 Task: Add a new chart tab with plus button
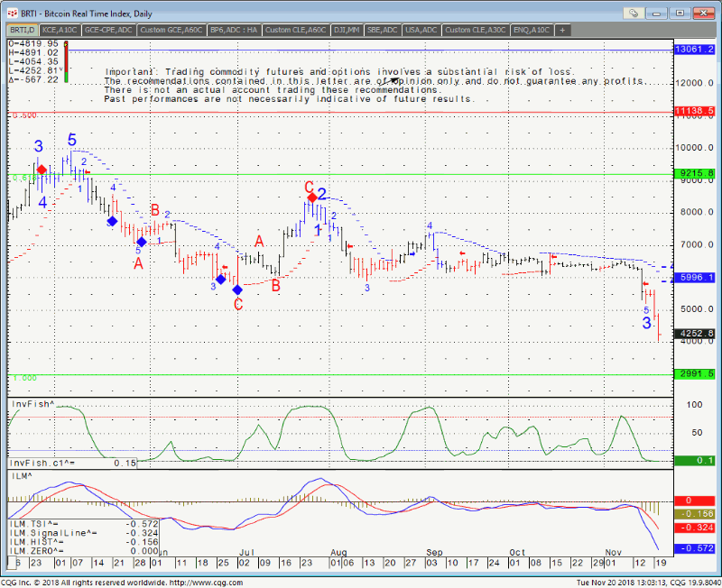[563, 30]
